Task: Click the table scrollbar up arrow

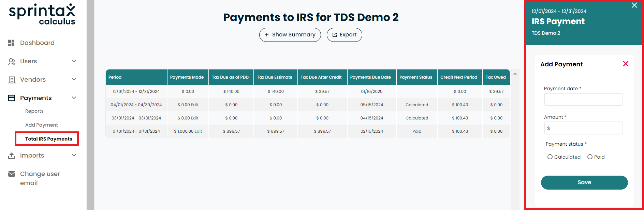Action: [515, 74]
